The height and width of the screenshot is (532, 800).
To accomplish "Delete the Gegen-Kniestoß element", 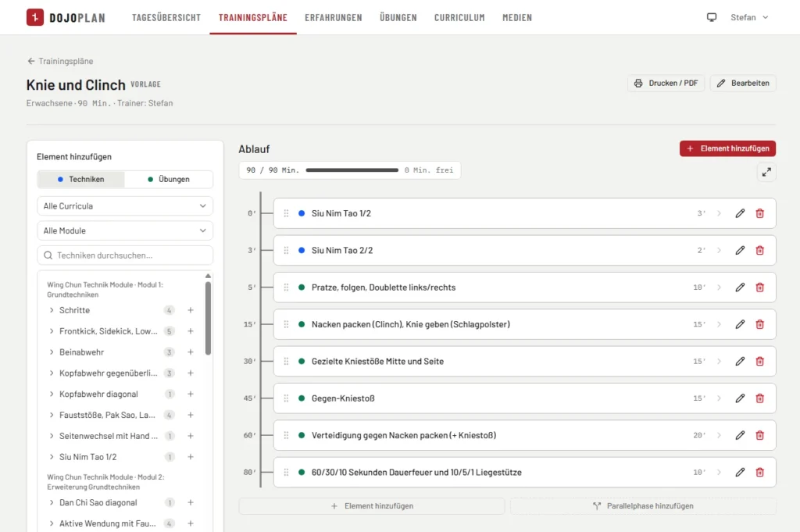I will coord(759,398).
